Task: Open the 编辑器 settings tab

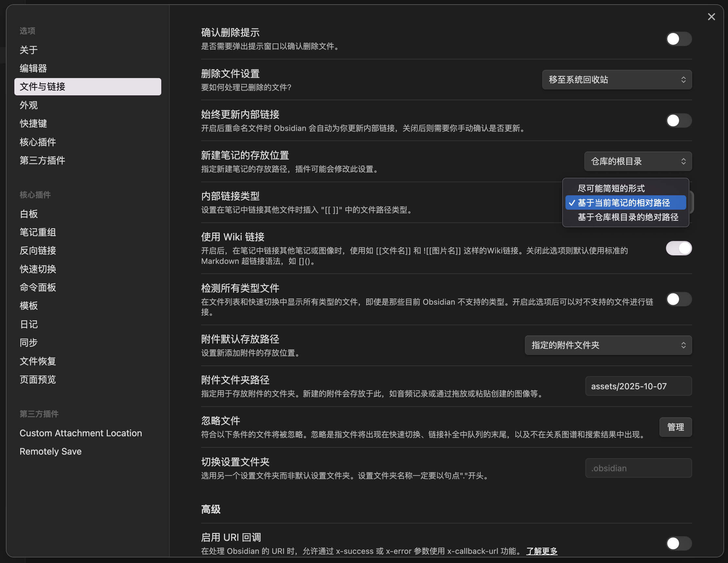Action: 33,68
